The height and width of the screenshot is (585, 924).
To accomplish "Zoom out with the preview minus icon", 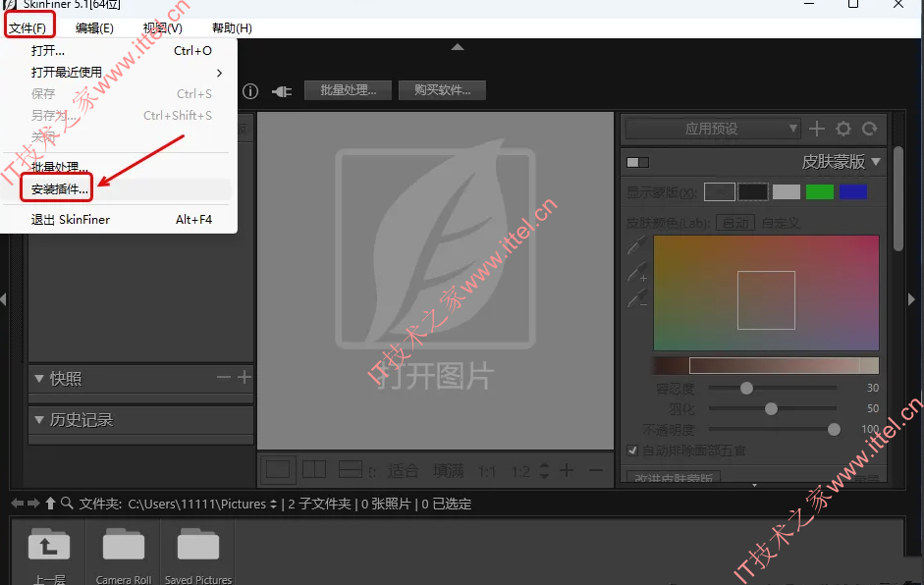I will point(596,470).
